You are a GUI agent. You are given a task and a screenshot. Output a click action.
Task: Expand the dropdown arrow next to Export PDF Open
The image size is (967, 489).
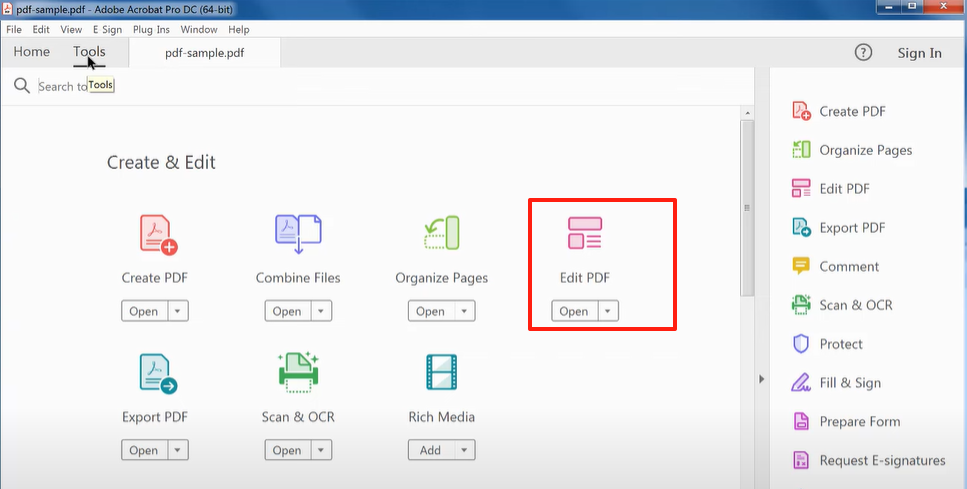178,450
